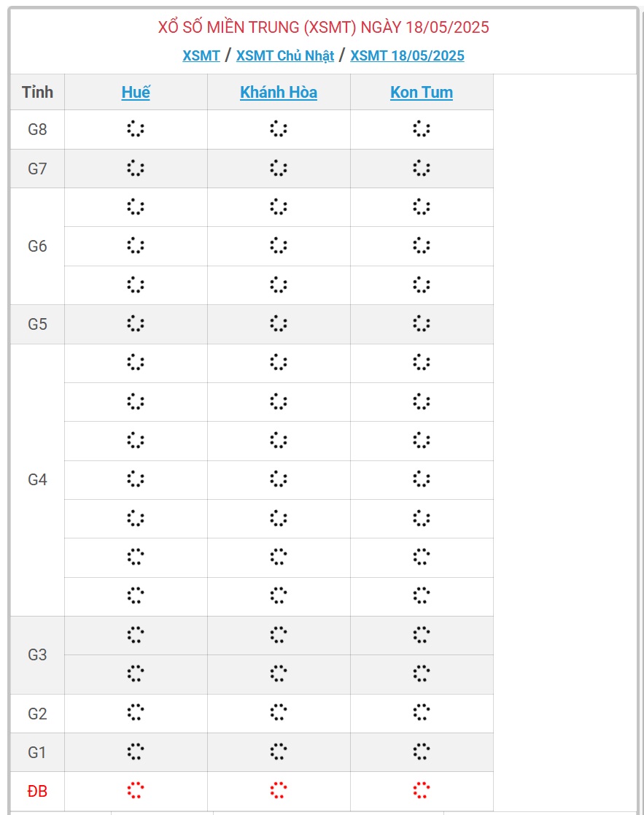Click the red Huế ĐB loading spinner
Image resolution: width=644 pixels, height=815 pixels.
point(136,790)
